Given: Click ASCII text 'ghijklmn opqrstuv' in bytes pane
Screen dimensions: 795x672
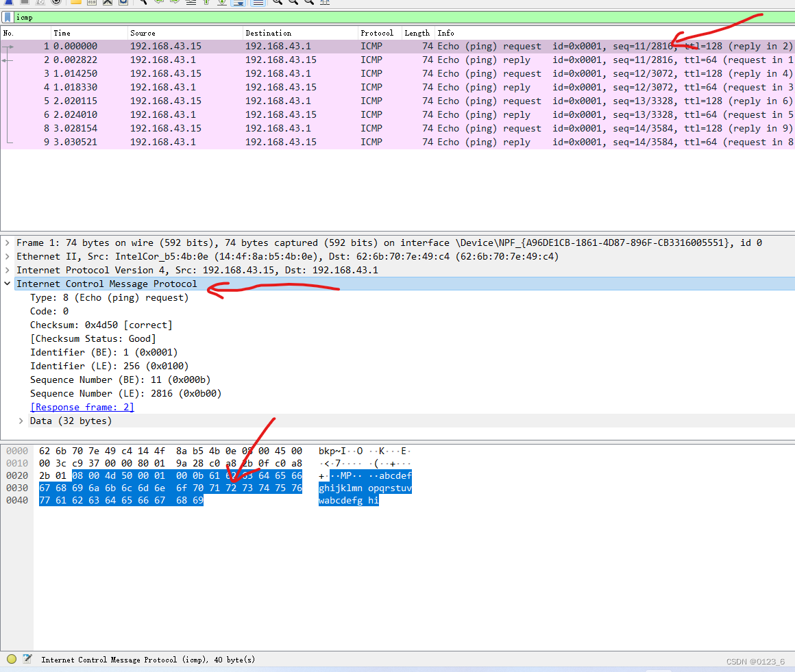Looking at the screenshot, I should [365, 488].
